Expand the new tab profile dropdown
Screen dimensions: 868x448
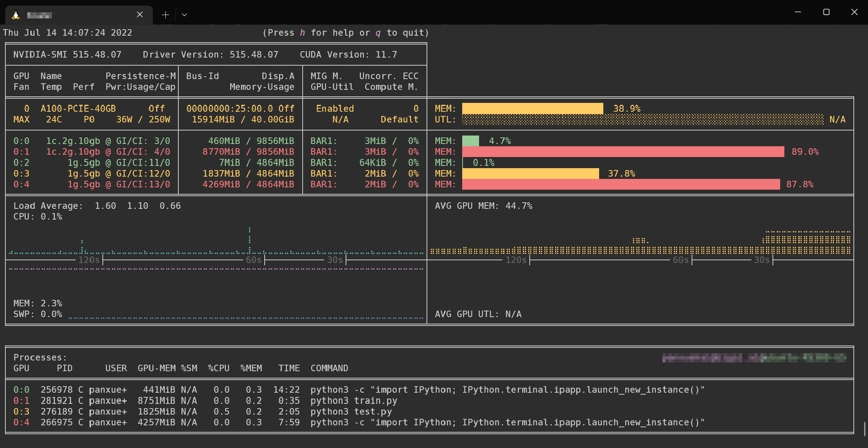click(184, 15)
